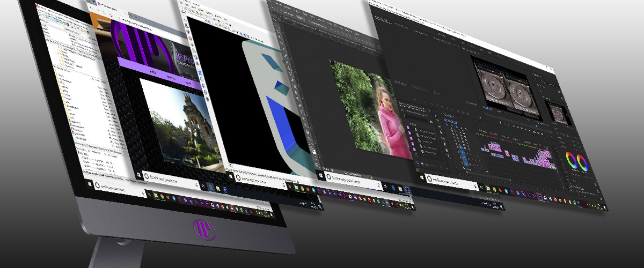Click the pink-jacket photo on the Photoshop canvas

click(370, 109)
